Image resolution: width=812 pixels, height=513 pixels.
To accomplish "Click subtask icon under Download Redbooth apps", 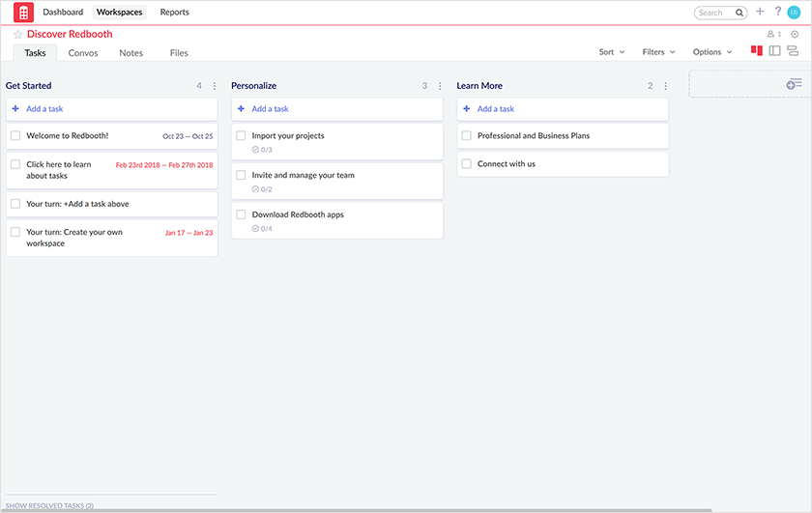I will tap(255, 228).
